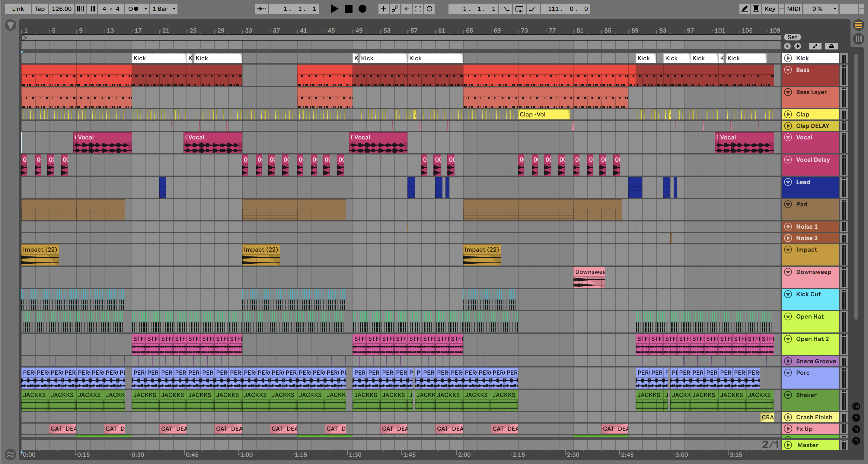Toggle the metronome button
868x464 pixels.
(x=134, y=9)
